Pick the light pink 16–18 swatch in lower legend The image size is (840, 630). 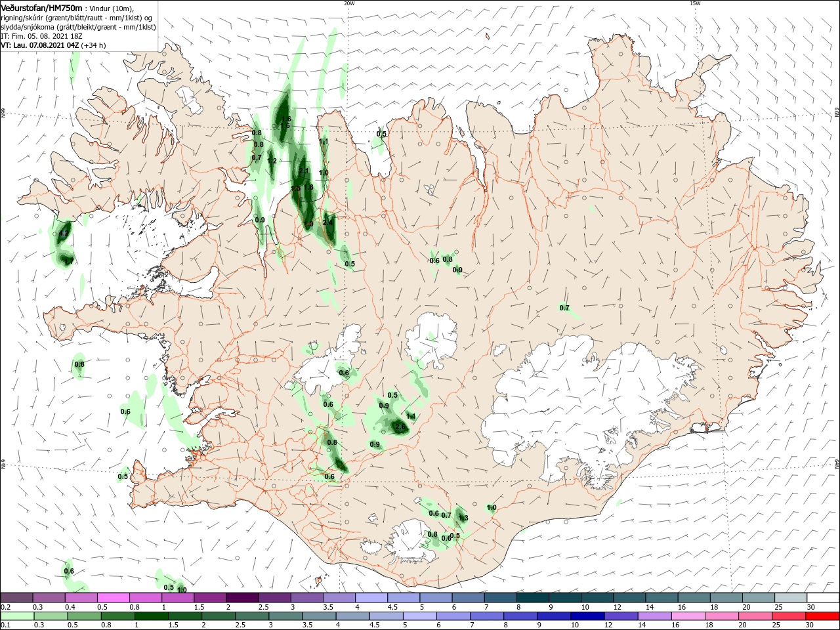click(688, 616)
